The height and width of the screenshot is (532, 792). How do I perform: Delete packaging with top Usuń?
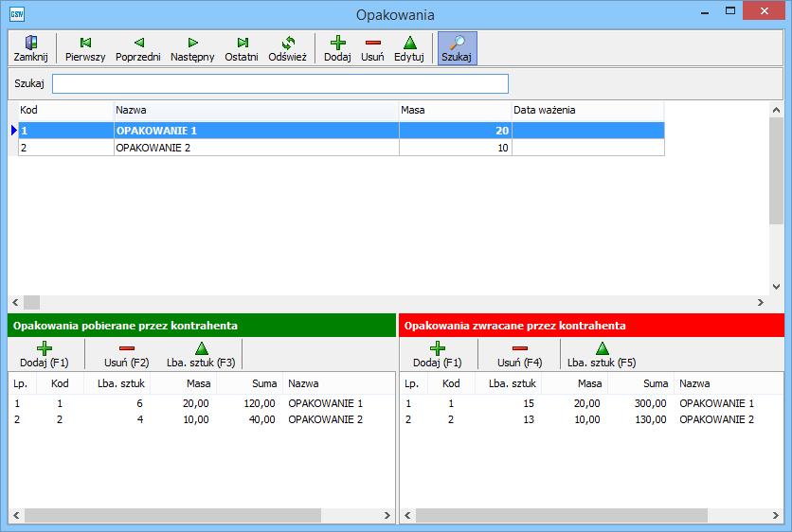tap(372, 48)
